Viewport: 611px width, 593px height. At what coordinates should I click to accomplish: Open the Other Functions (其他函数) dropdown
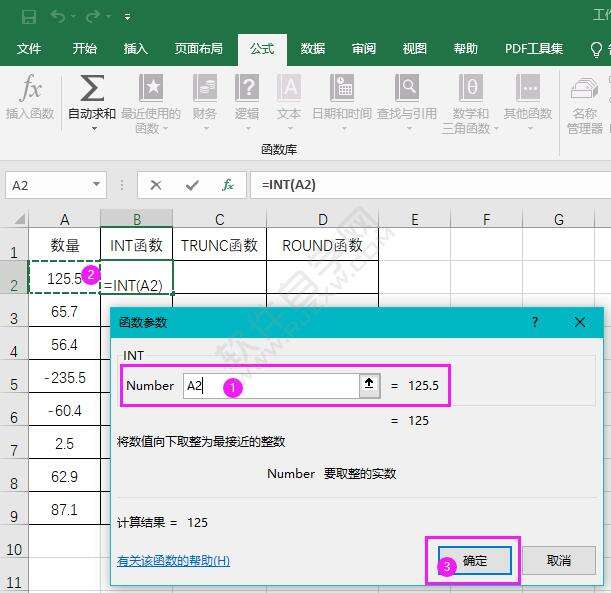click(527, 90)
